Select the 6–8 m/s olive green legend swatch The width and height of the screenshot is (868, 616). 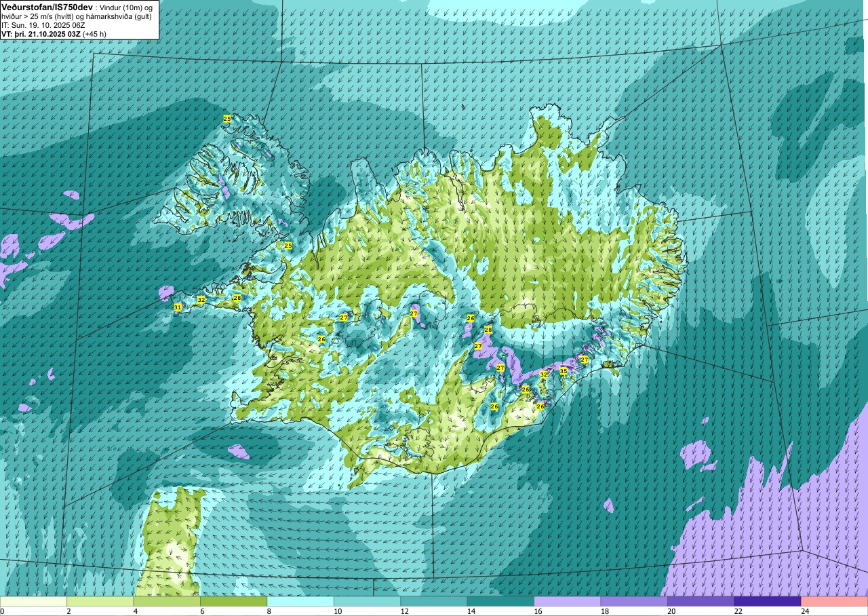pos(234,602)
